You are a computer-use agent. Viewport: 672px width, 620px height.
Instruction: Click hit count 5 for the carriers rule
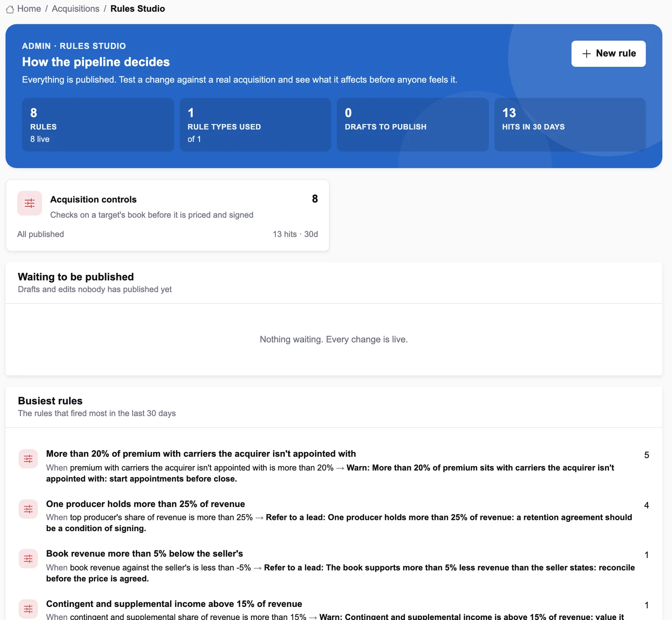(x=646, y=455)
